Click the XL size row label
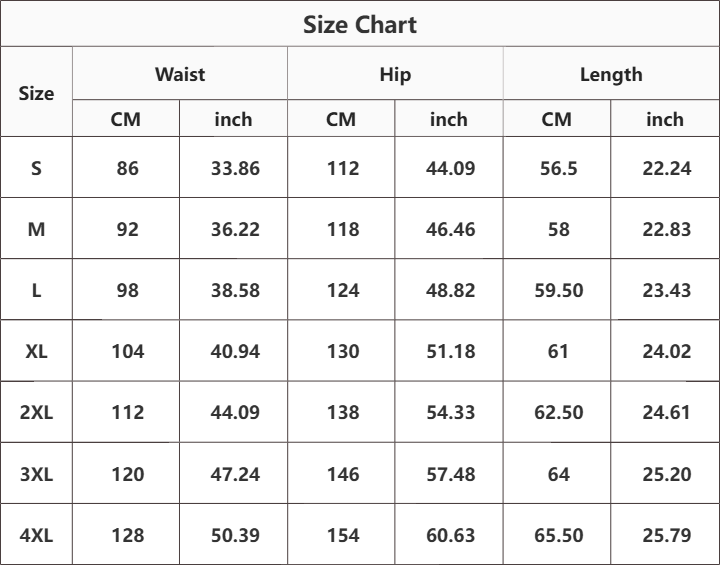The image size is (720, 565). point(36,351)
